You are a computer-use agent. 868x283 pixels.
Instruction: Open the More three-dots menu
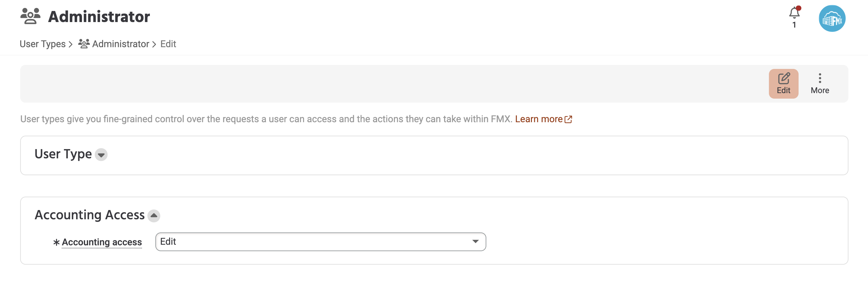point(820,84)
